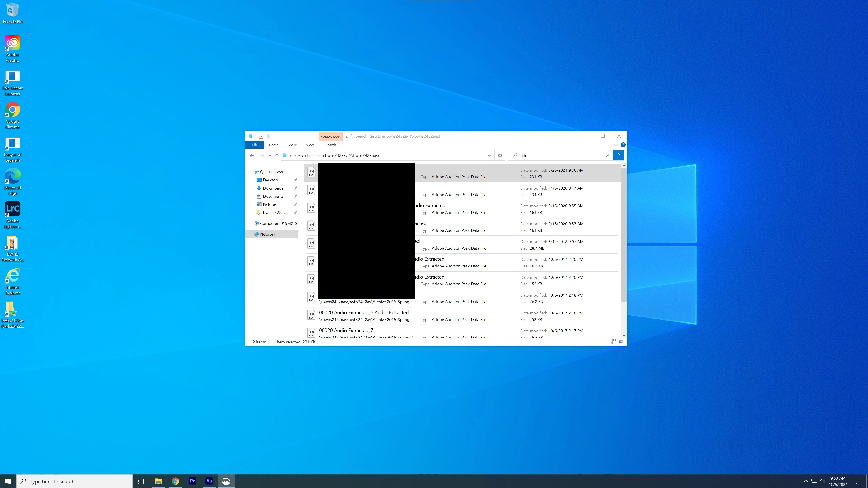Screen dimensions: 868x488
Task: Select 00020 Audio Extracted_6 file
Action: tap(363, 312)
